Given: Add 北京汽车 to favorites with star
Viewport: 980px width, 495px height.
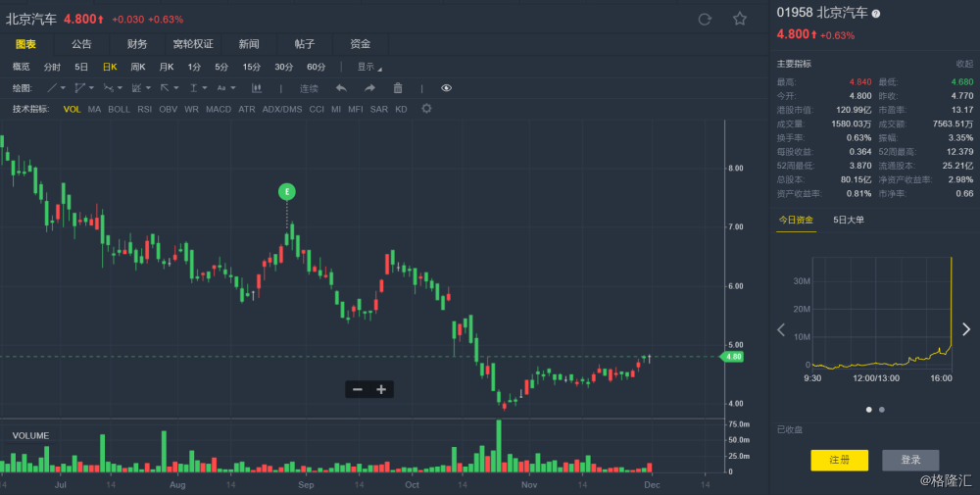Looking at the screenshot, I should pyautogui.click(x=740, y=19).
